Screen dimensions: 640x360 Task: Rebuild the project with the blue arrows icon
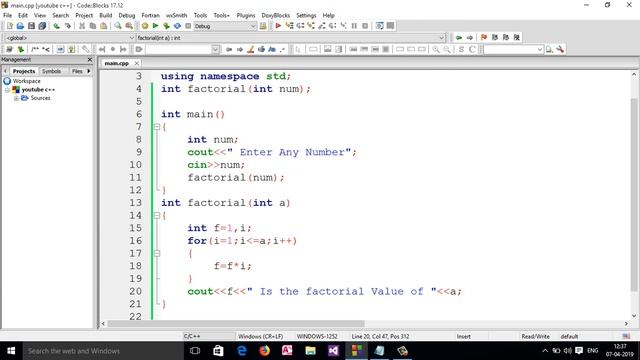177,26
